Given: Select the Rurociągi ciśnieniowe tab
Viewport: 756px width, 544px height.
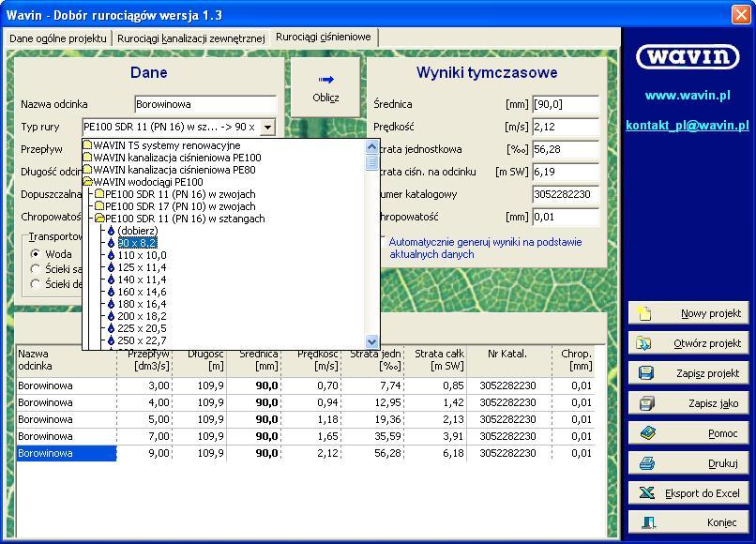Looking at the screenshot, I should tap(324, 38).
